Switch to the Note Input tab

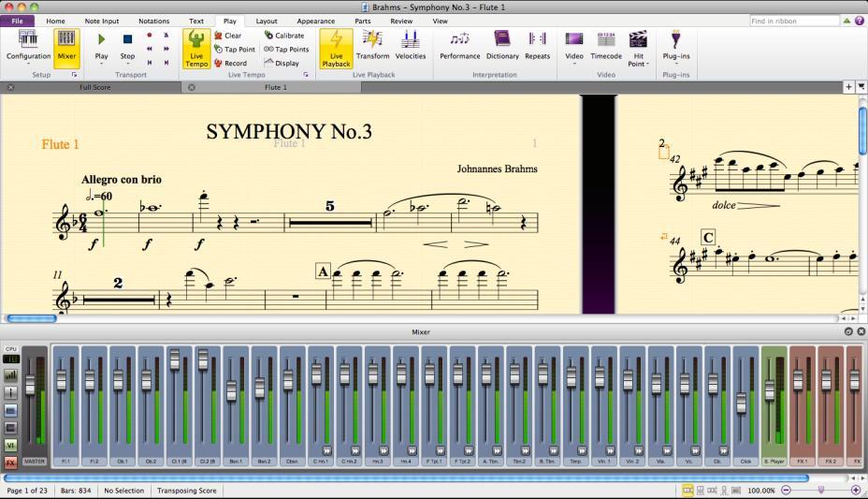click(102, 21)
